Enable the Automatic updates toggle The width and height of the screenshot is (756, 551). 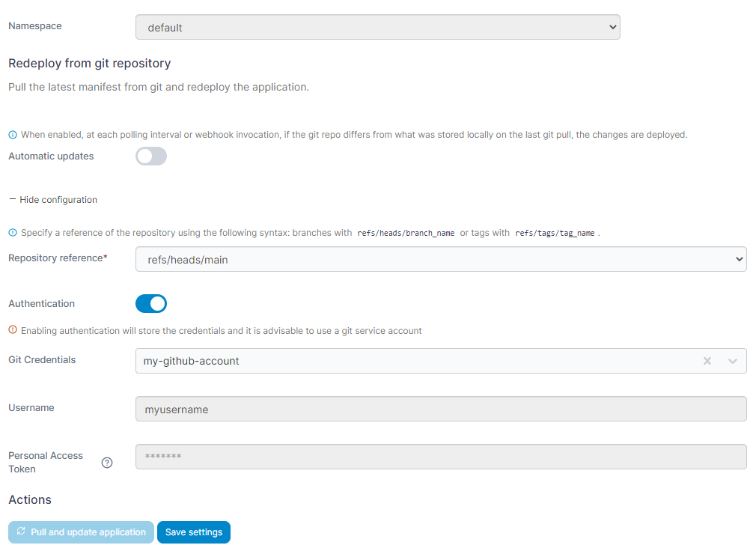150,156
